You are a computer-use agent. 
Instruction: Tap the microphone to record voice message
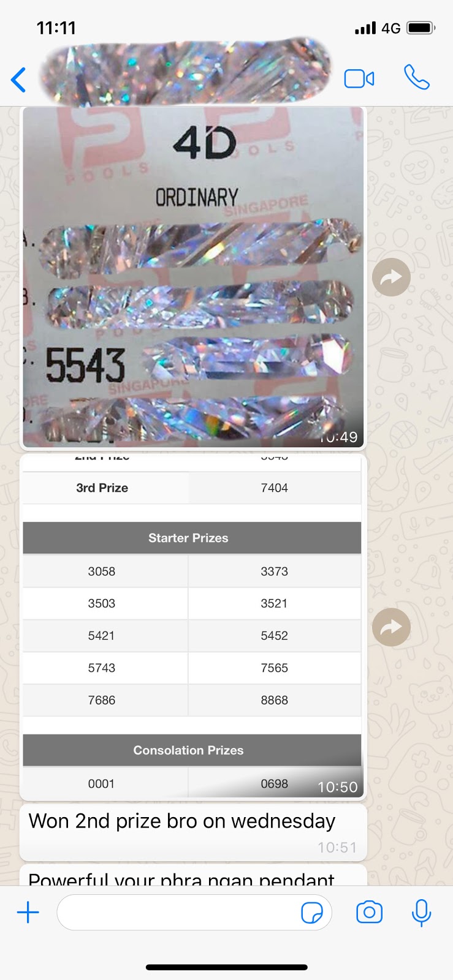click(x=421, y=913)
